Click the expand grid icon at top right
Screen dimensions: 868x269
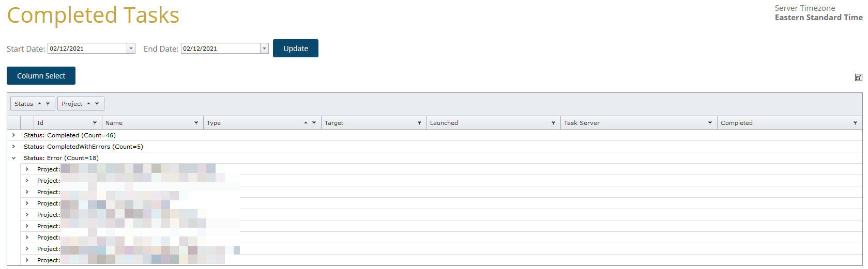[858, 77]
